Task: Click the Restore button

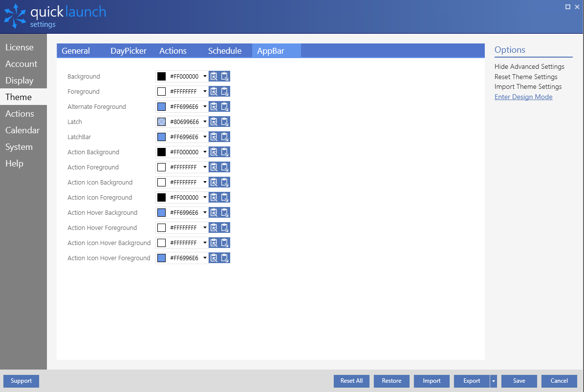Action: [391, 381]
